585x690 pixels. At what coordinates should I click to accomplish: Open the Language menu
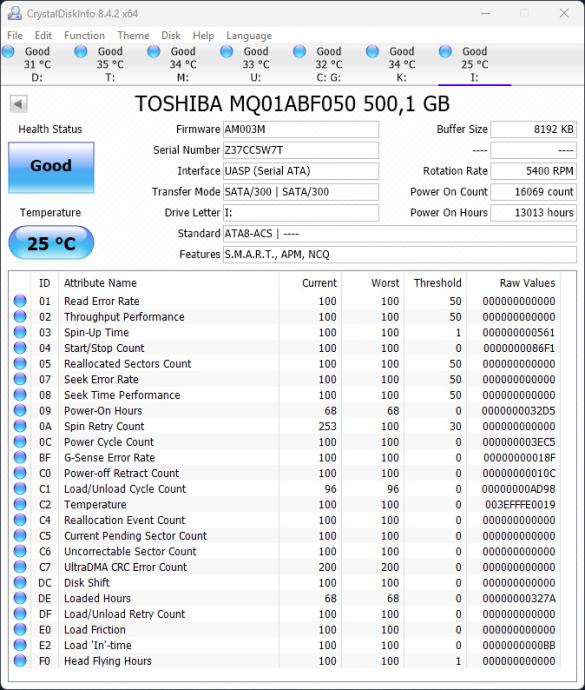(x=249, y=36)
